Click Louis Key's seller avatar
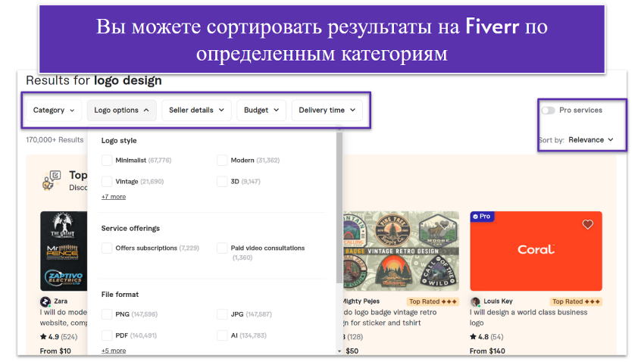 (x=475, y=301)
